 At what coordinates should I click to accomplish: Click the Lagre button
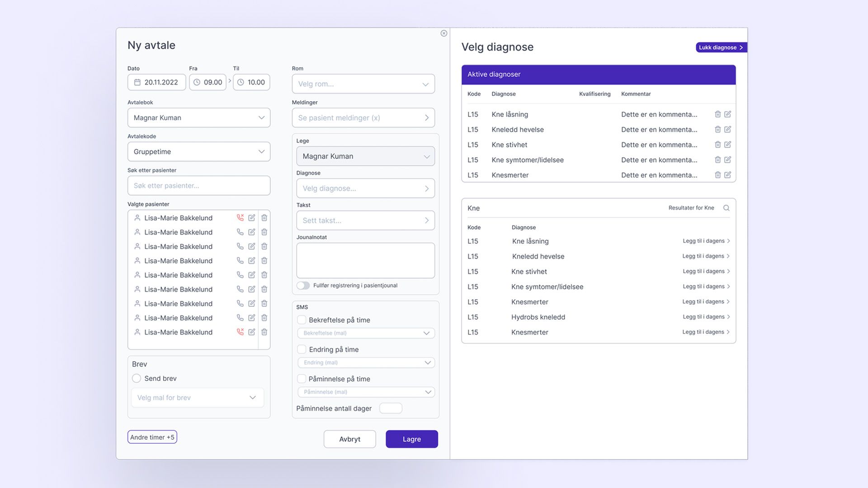pyautogui.click(x=411, y=439)
